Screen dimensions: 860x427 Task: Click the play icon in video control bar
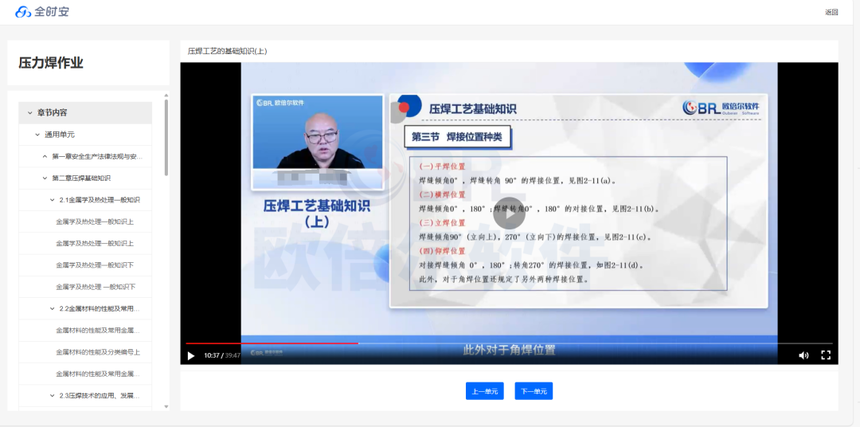coord(191,355)
